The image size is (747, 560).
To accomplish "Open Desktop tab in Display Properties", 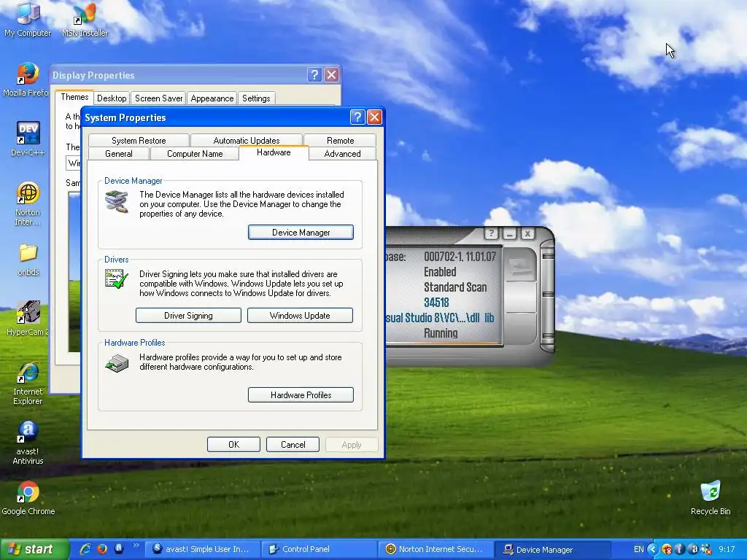I will (112, 98).
